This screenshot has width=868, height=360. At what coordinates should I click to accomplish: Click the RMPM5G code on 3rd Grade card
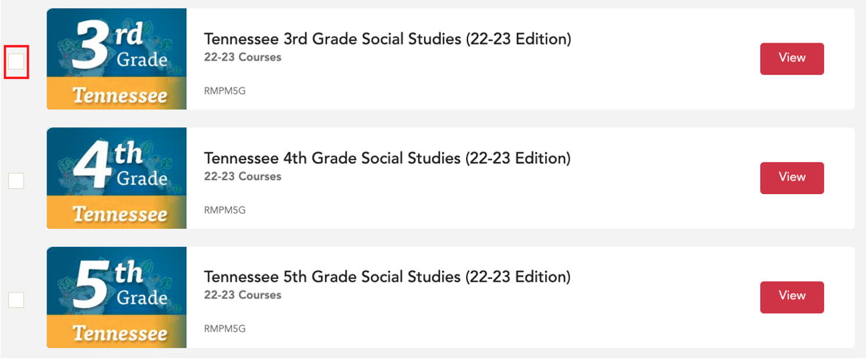pyautogui.click(x=225, y=91)
